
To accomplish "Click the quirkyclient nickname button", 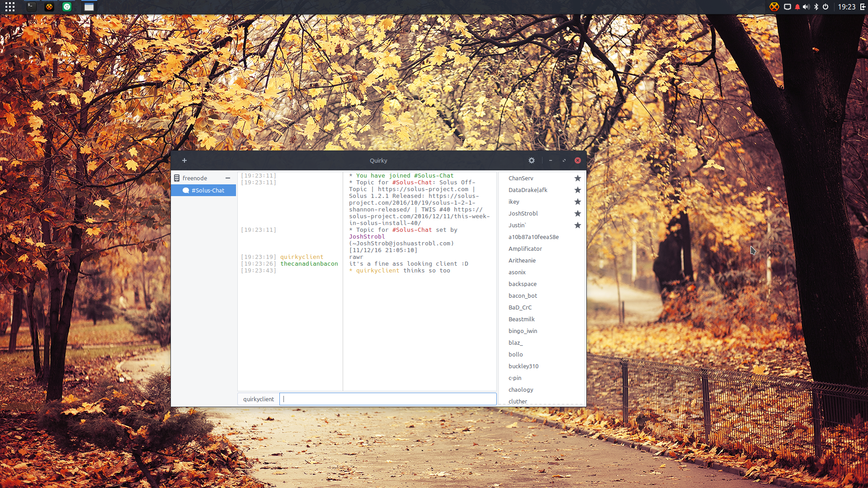I will coord(259,399).
